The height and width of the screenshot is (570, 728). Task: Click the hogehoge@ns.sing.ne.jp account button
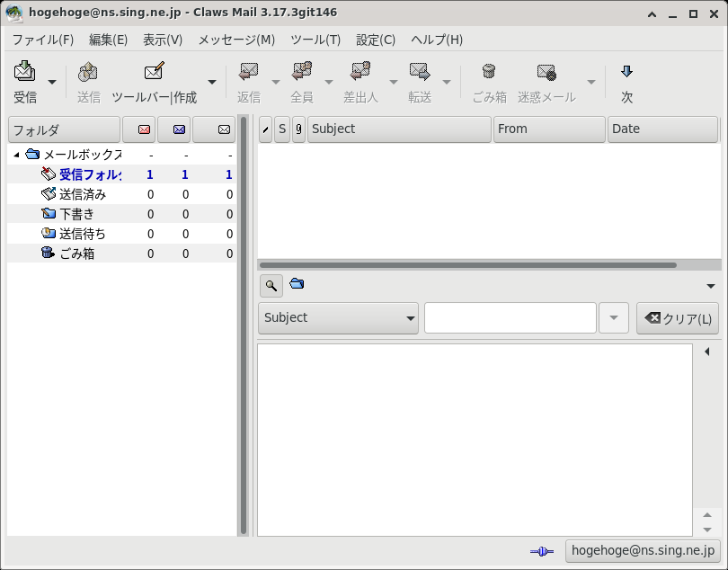643,550
